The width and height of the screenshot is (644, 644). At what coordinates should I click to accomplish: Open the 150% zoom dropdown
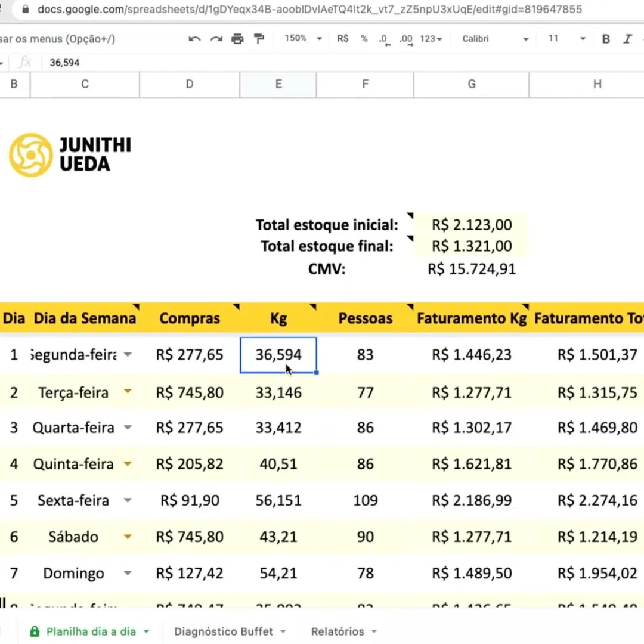pos(303,39)
